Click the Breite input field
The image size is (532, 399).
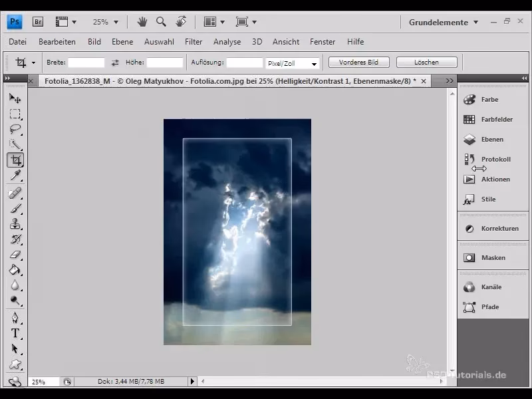tap(86, 63)
